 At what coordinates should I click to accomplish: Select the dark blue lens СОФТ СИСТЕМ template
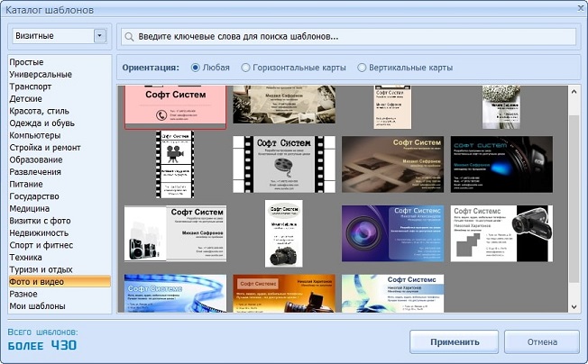[501, 164]
